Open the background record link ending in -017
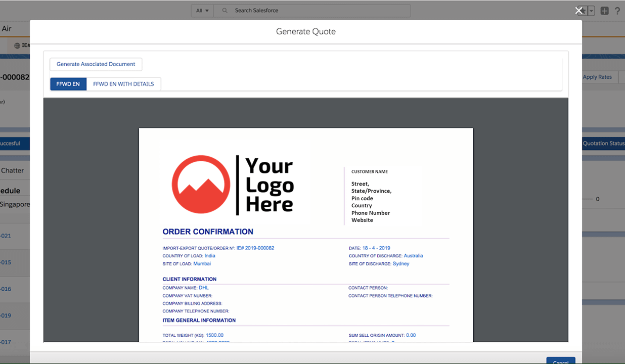 pyautogui.click(x=6, y=342)
